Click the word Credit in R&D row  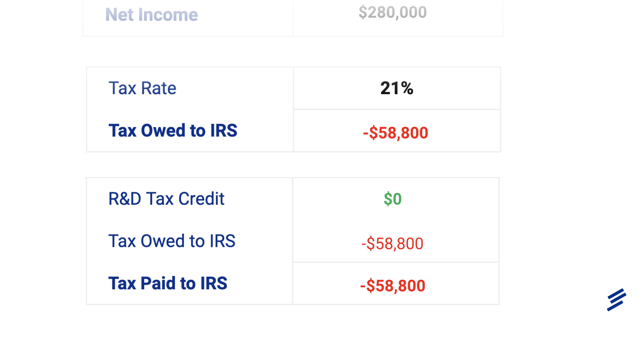[201, 199]
